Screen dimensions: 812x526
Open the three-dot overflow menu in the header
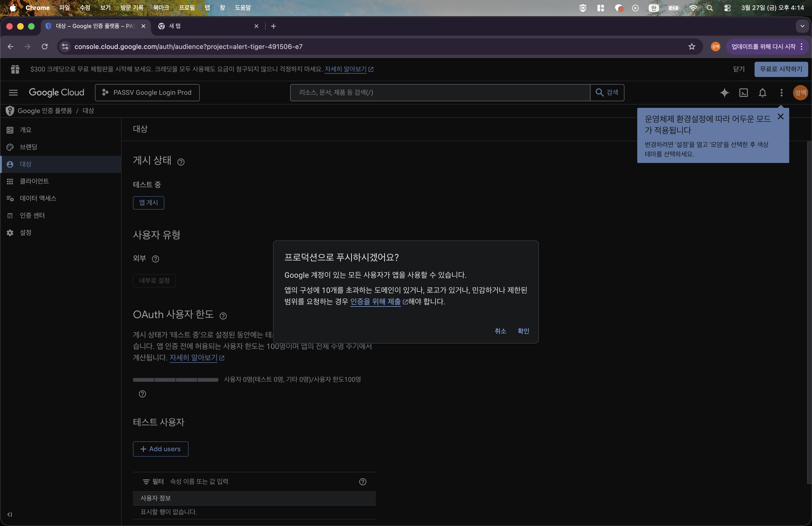[x=781, y=92]
